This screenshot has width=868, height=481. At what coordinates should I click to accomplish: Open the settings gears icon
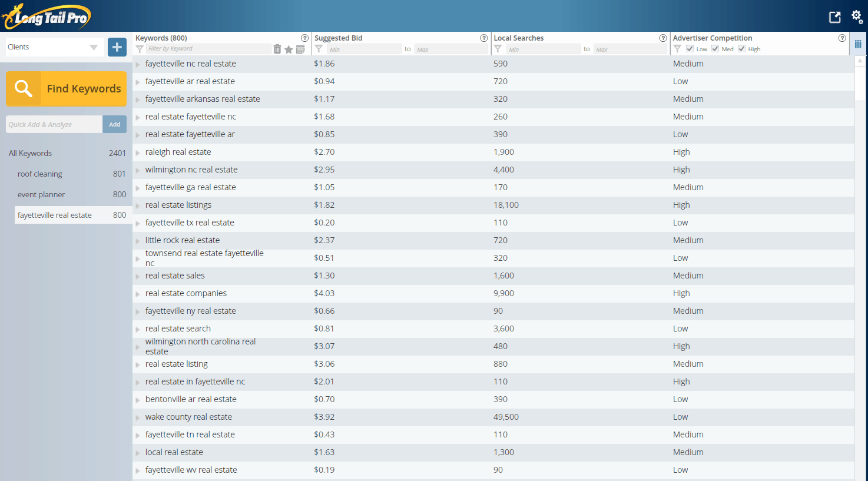pos(857,16)
